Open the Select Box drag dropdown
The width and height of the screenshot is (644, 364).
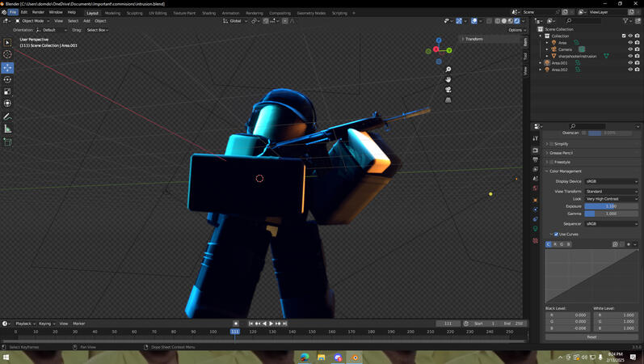[x=97, y=30]
